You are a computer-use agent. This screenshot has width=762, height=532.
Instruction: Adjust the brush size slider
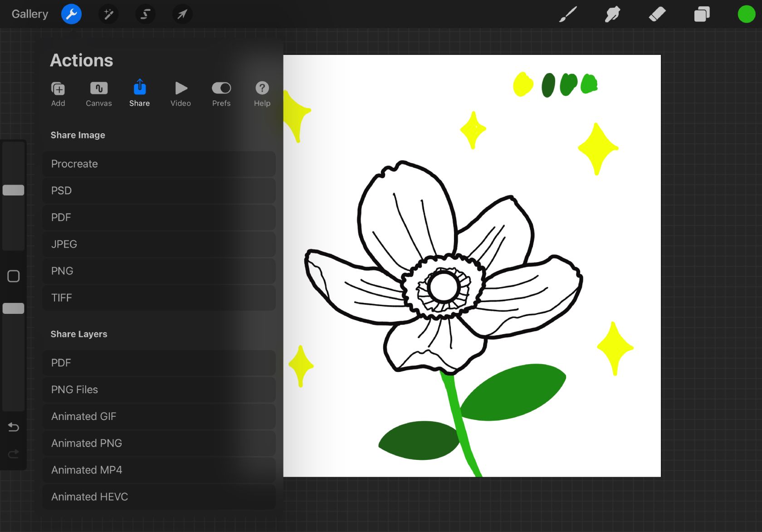pyautogui.click(x=13, y=190)
